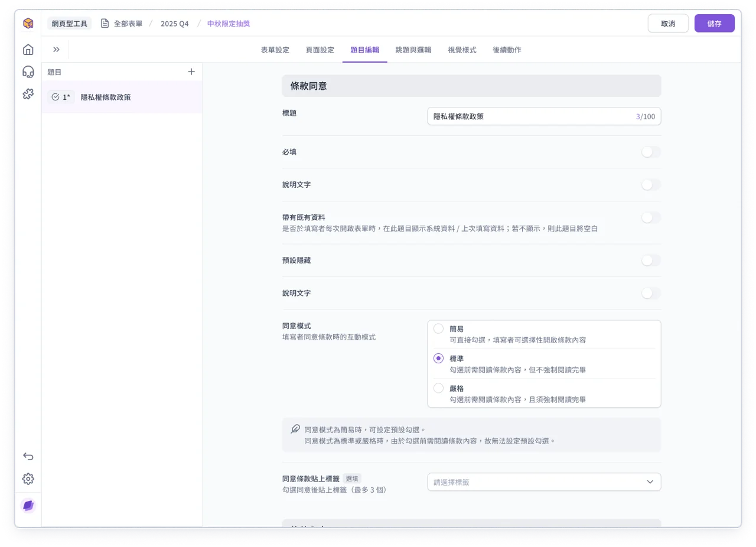Enable the 帶有既有資料 switch
756x547 pixels.
tap(651, 217)
